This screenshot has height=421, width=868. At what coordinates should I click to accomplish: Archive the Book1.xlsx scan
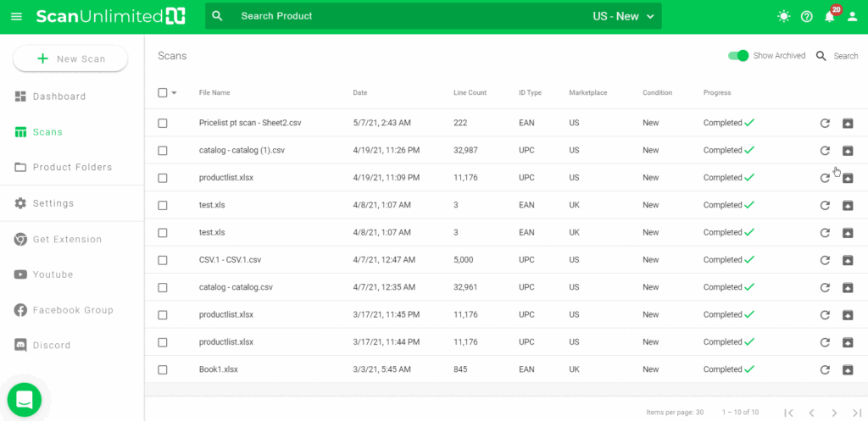coord(848,369)
